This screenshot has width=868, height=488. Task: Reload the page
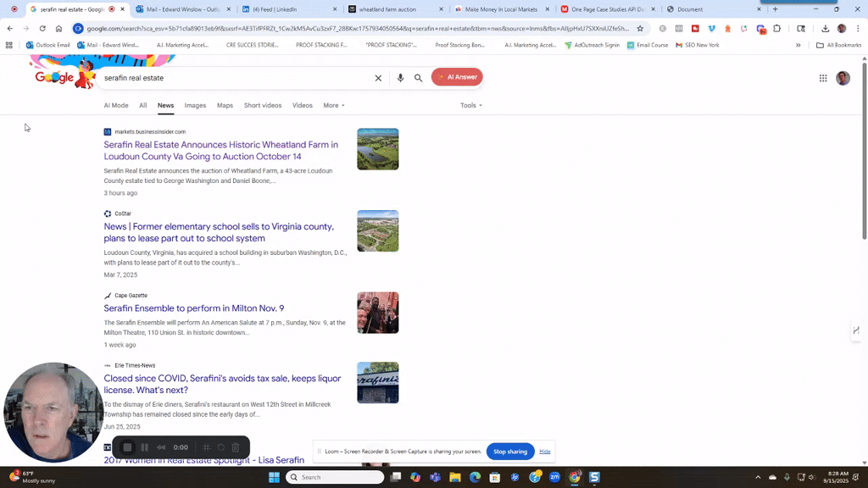point(42,28)
